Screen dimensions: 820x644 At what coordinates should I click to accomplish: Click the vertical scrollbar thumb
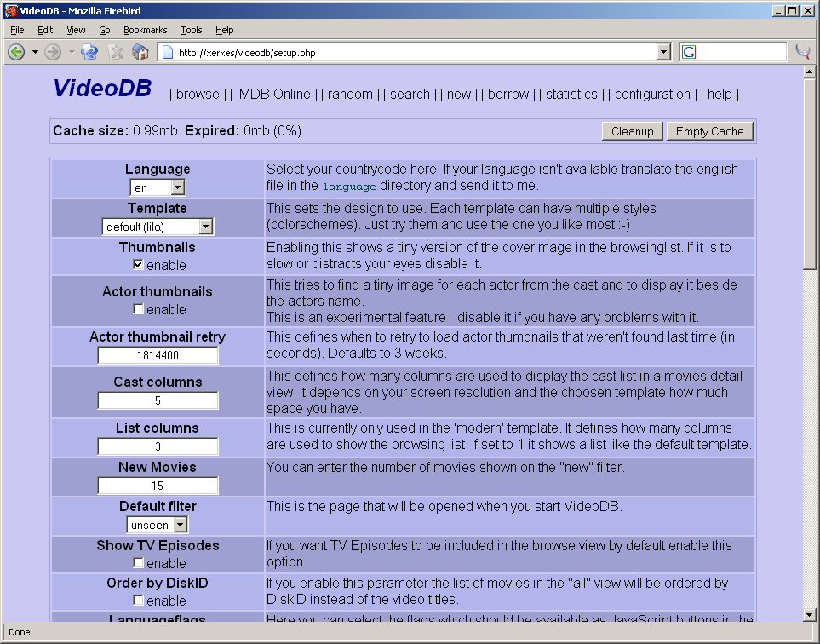[809, 174]
